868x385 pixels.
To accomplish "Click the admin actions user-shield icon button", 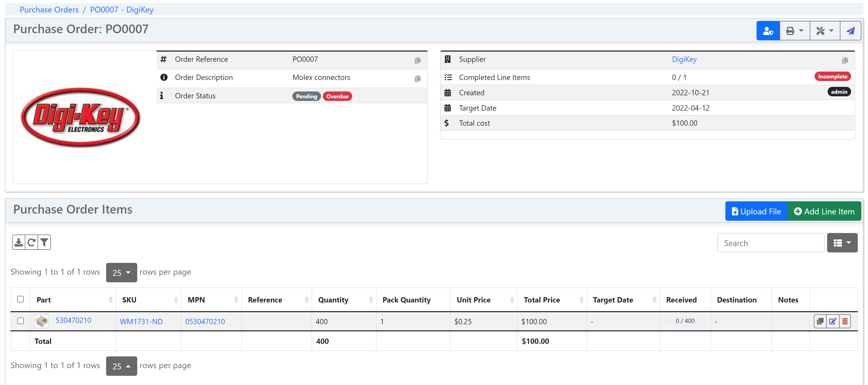I will [768, 31].
